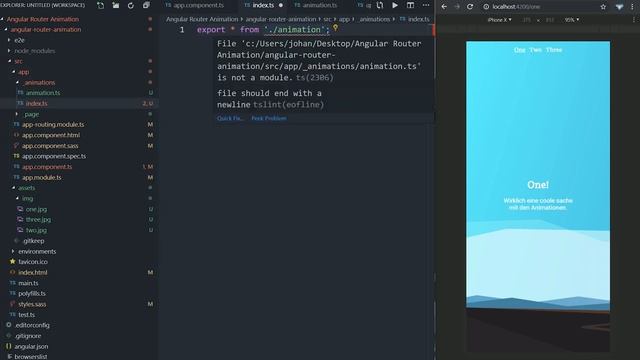Go back in the browser
This screenshot has width=640, height=360.
coord(444,7)
